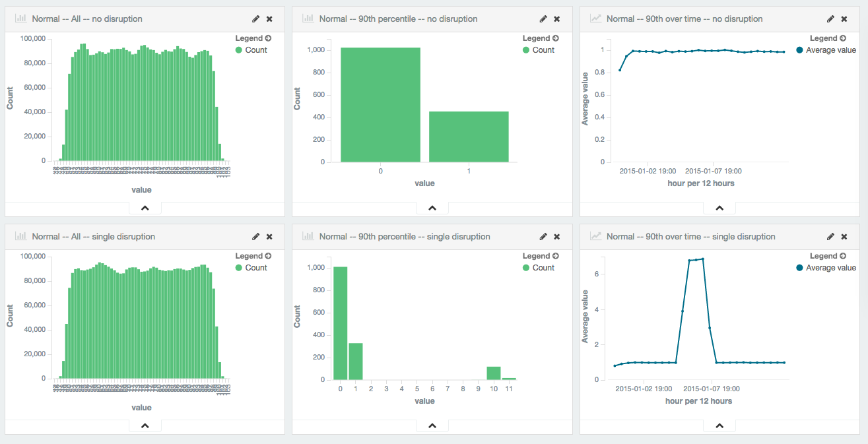The image size is (868, 444).
Task: Click blue Average value swatch in single disruption legend
Action: pyautogui.click(x=800, y=268)
